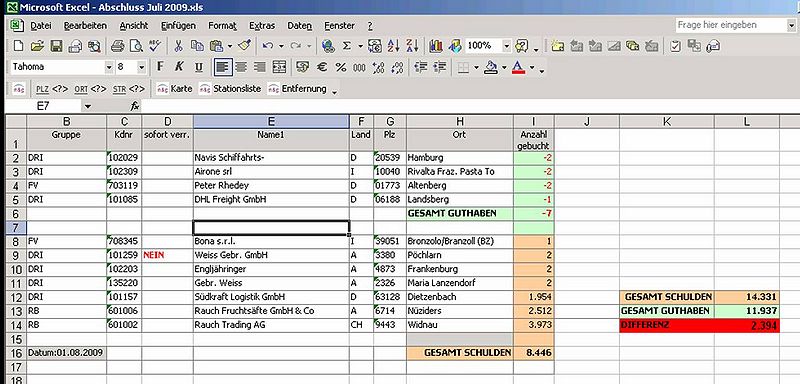
Task: Apply Euro currency format
Action: 322,67
